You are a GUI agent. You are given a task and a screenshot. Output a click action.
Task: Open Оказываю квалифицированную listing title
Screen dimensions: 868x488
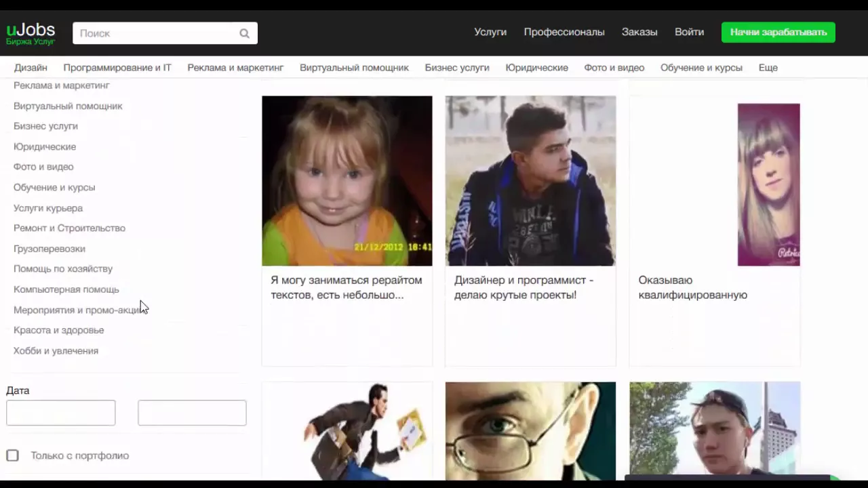point(692,287)
